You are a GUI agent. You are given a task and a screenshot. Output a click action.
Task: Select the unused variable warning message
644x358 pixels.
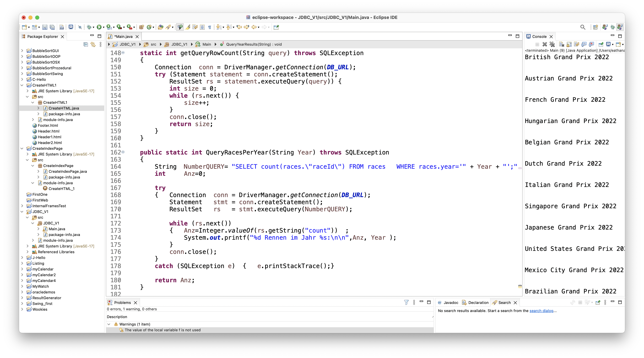163,330
